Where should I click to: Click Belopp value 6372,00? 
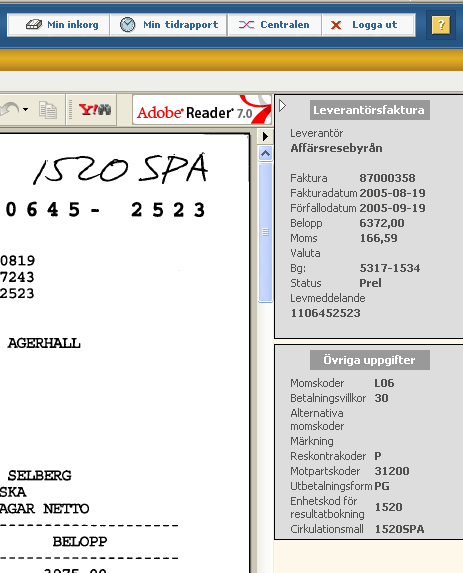[382, 223]
